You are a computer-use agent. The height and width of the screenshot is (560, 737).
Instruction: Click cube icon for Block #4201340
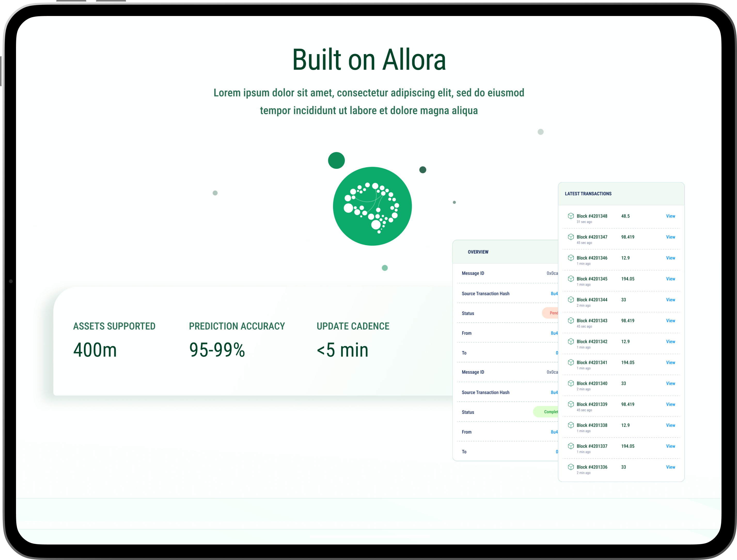point(571,383)
